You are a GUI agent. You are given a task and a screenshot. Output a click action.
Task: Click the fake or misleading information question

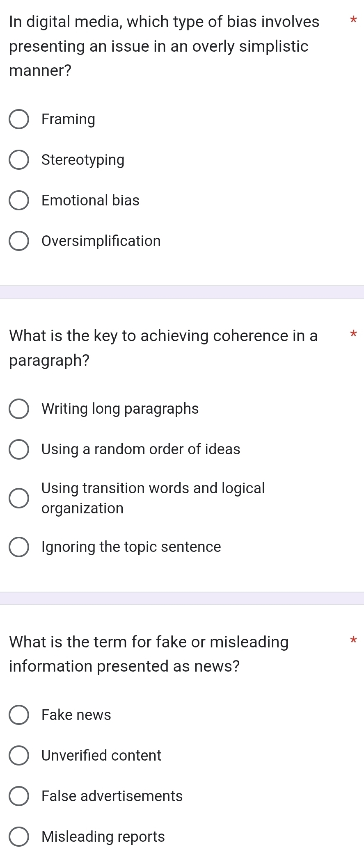[149, 654]
